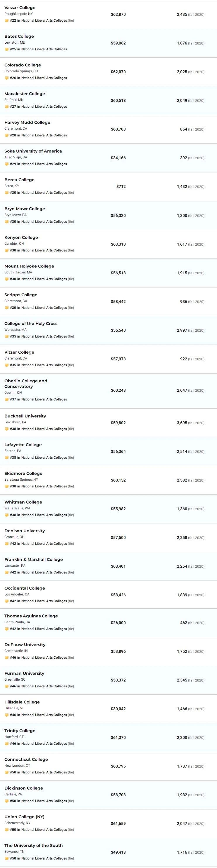Click DePauw University's National Liberal Arts Colleges ranking

(44, 658)
